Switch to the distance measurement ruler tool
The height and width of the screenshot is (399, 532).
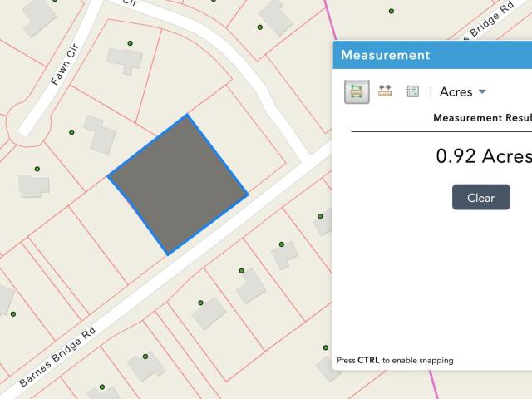385,91
